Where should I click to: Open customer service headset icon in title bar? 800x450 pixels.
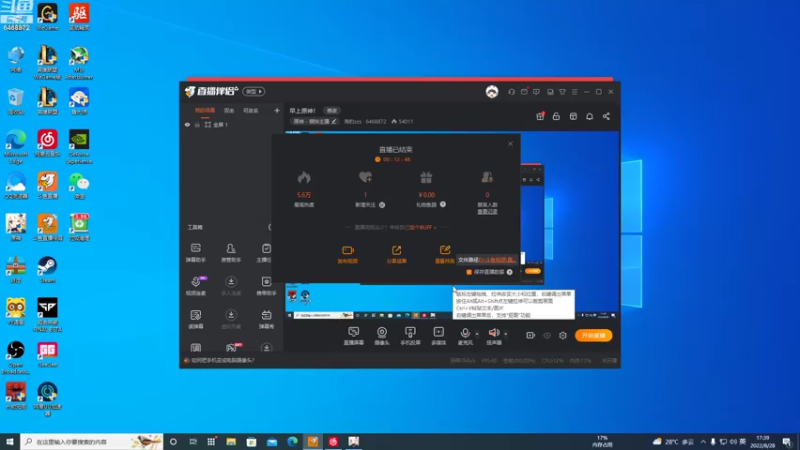tap(511, 92)
